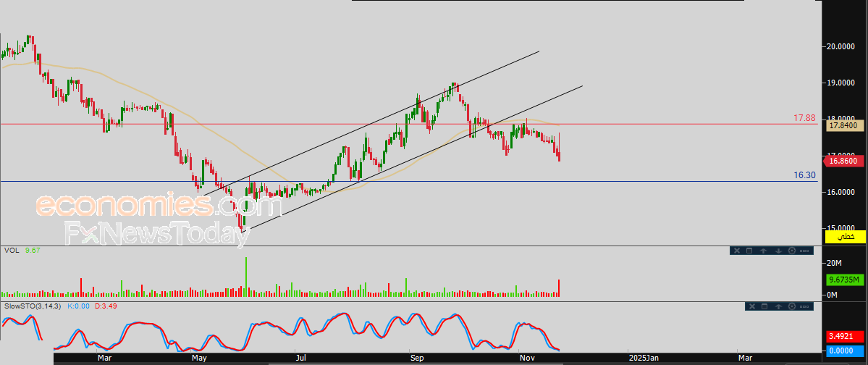This screenshot has width=868, height=365.
Task: Click the Jul label on time axis
Action: [300, 358]
